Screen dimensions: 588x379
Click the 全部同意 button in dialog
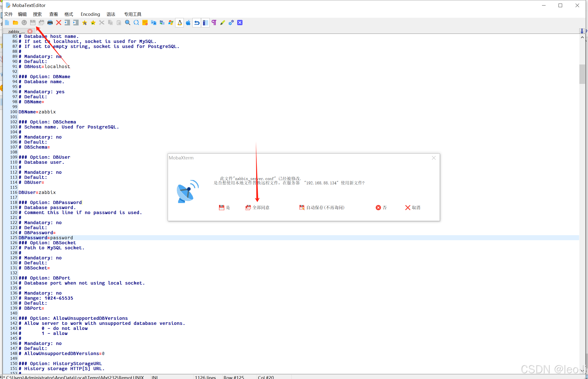pyautogui.click(x=258, y=207)
